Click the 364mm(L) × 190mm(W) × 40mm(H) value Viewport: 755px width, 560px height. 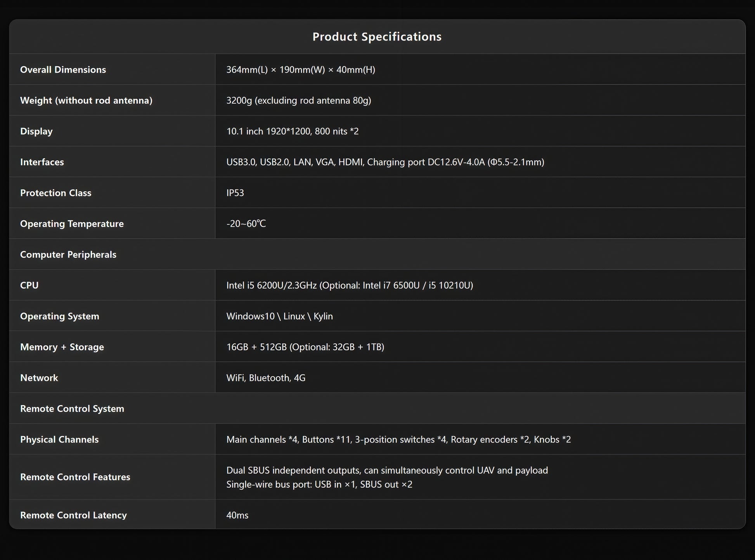click(x=301, y=70)
